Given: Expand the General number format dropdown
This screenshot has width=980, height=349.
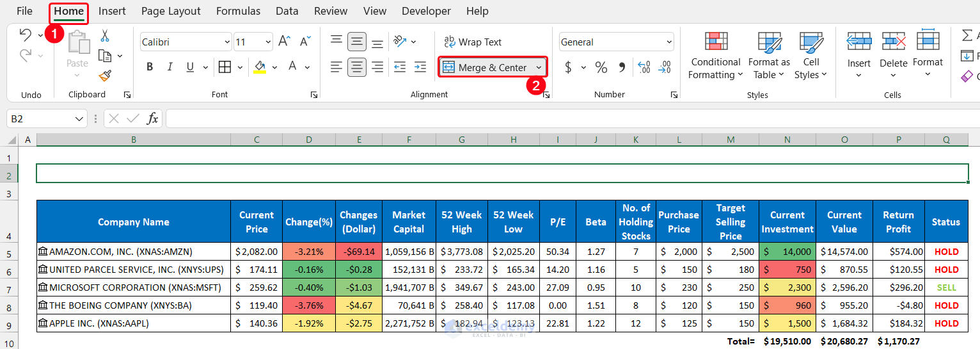Looking at the screenshot, I should pos(669,42).
